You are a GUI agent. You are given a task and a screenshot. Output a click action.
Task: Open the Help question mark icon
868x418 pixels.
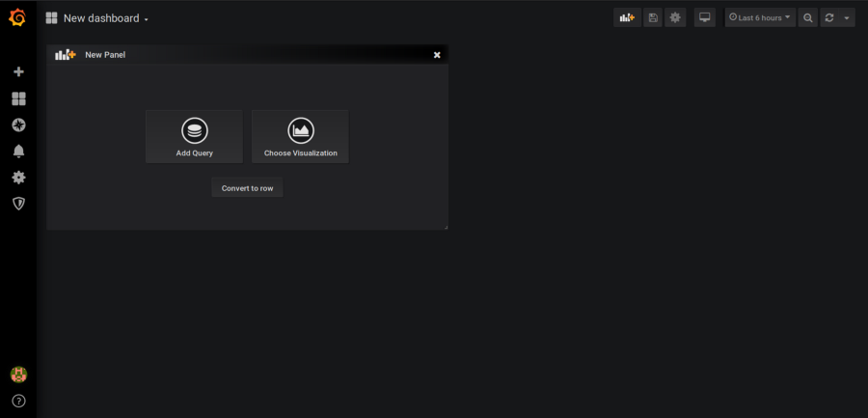tap(18, 401)
